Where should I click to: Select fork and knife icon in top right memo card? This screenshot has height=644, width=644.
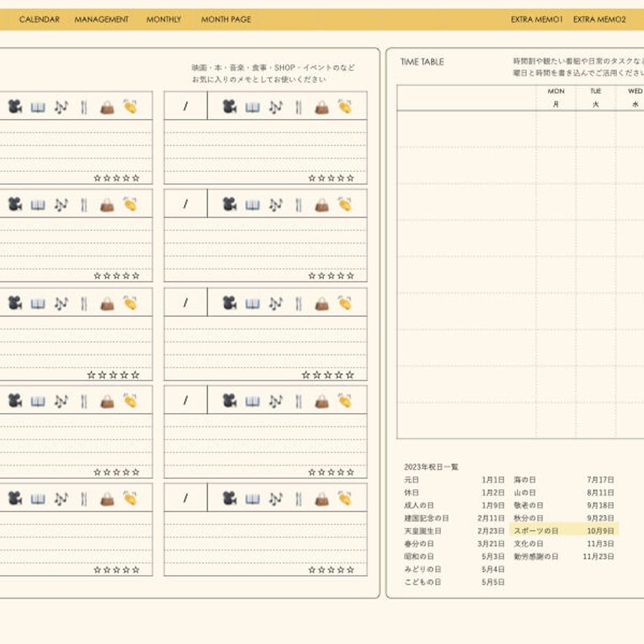pyautogui.click(x=299, y=107)
